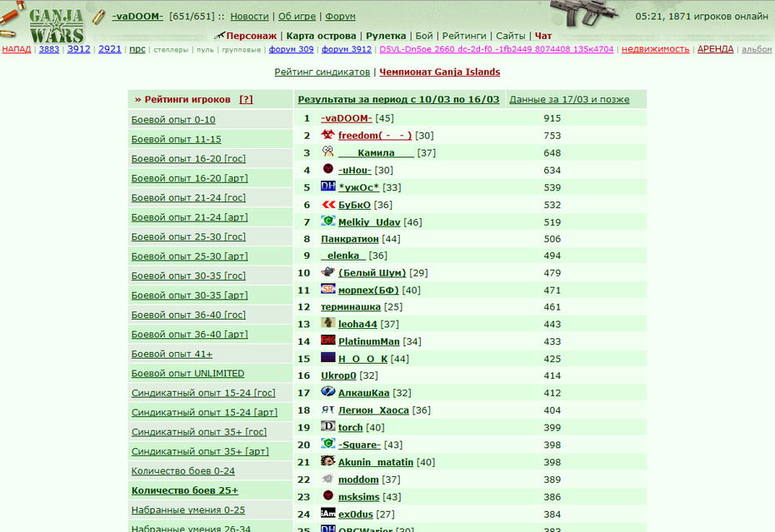This screenshot has width=775, height=532.
Task: Open the Персонаж menu
Action: pyautogui.click(x=251, y=36)
